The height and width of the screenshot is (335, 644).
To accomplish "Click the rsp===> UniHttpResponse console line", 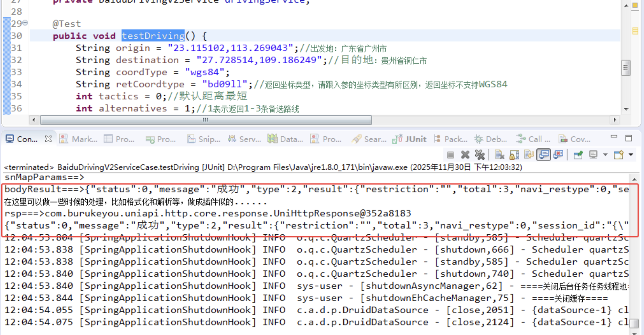I will [208, 213].
